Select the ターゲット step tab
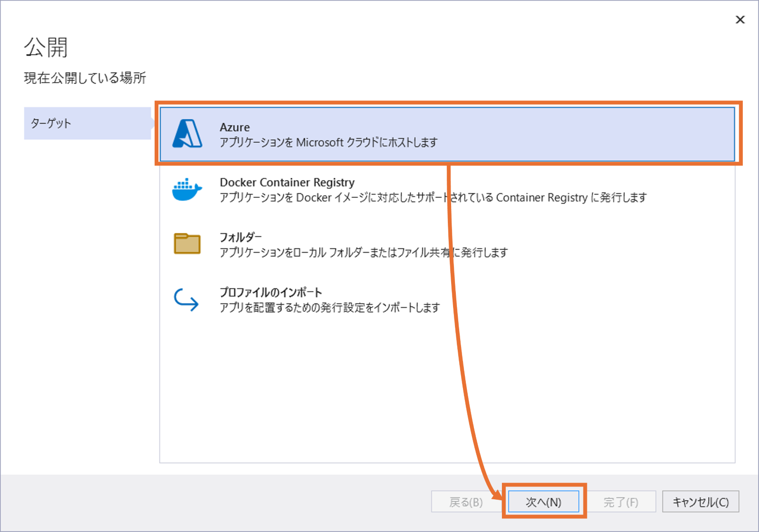The height and width of the screenshot is (532, 759). coord(88,123)
